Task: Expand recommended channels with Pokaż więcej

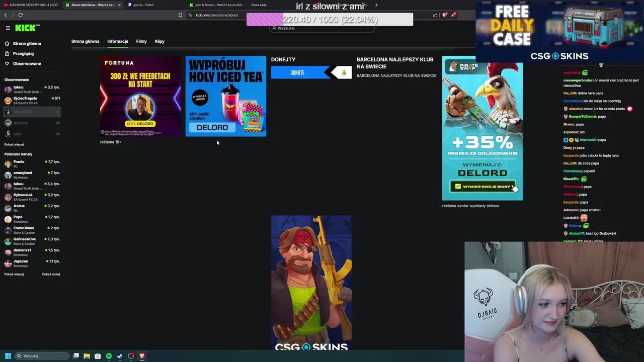Action: click(x=14, y=275)
